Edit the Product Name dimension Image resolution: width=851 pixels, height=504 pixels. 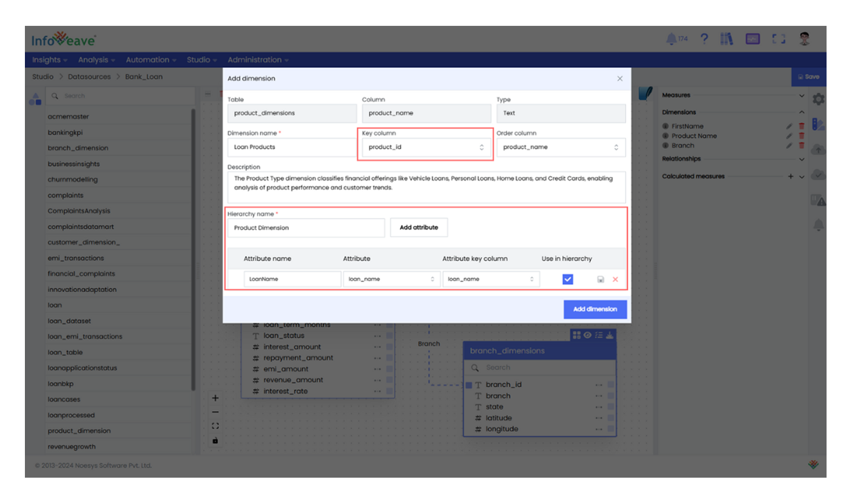[789, 136]
